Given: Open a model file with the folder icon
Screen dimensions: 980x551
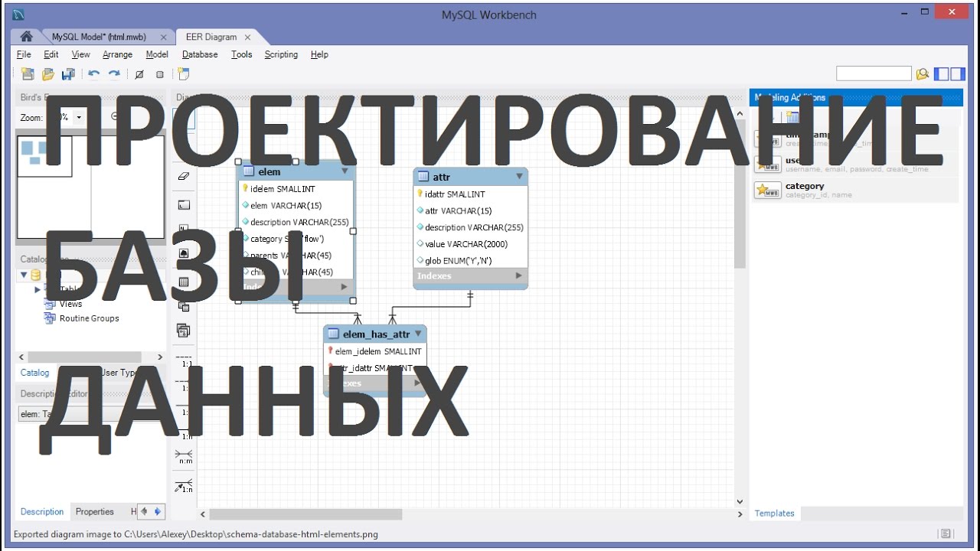Looking at the screenshot, I should tap(48, 74).
